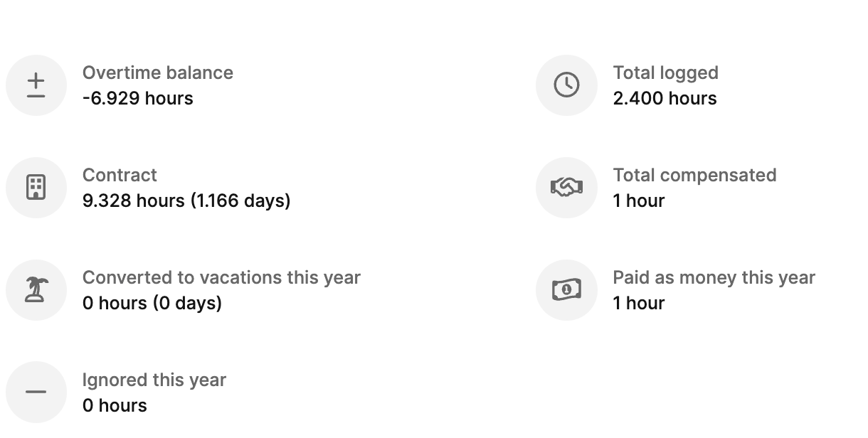Click the 1 hour value under Total compensated
The width and height of the screenshot is (868, 438).
pyautogui.click(x=638, y=201)
